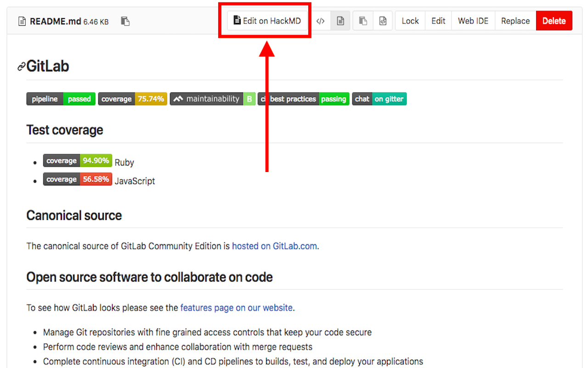
Task: Open raw file icon button
Action: [383, 21]
